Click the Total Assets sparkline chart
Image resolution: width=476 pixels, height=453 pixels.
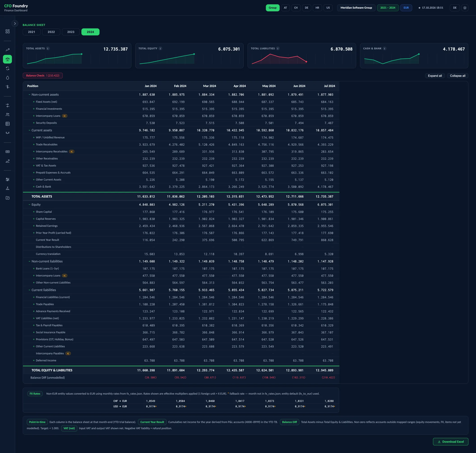pos(77,59)
